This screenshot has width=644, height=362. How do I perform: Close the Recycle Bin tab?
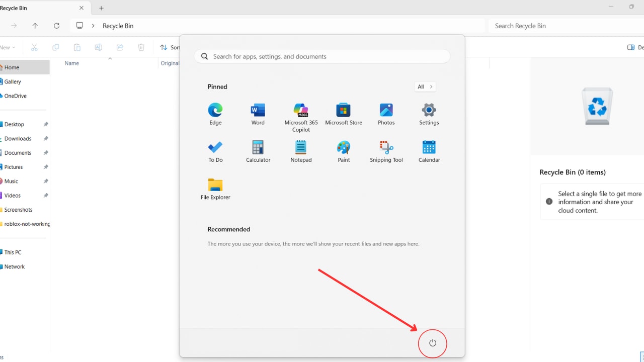pyautogui.click(x=82, y=8)
